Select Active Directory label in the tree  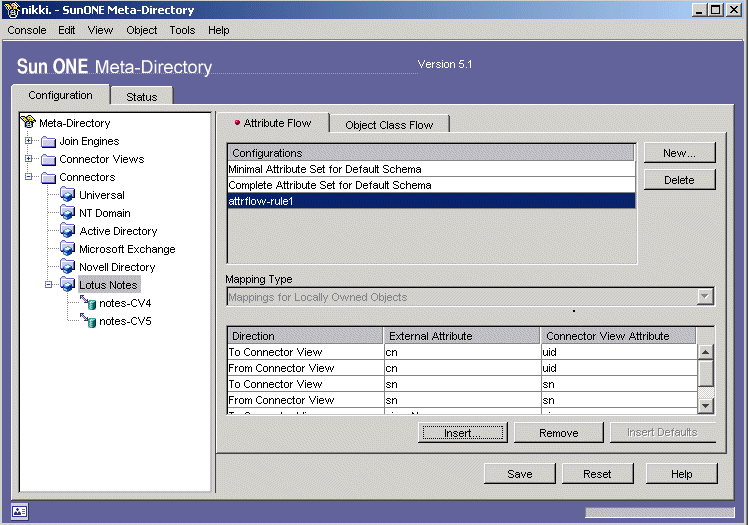118,231
